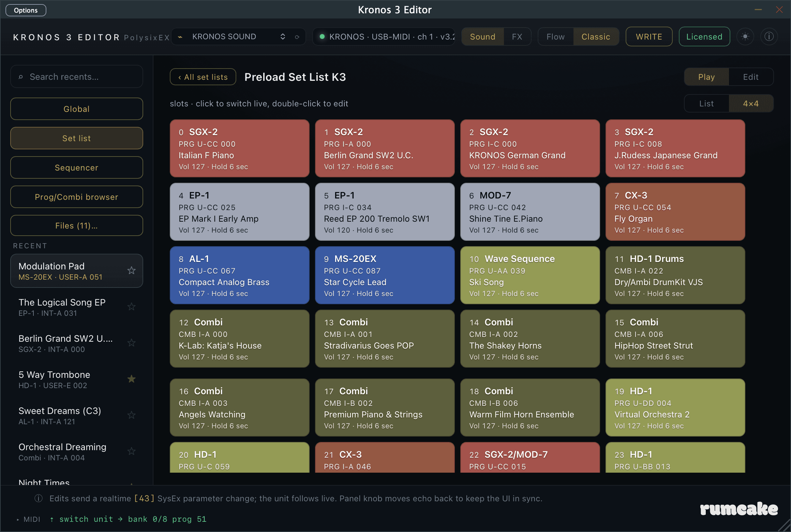Load recent Modulation Pad
The height and width of the screenshot is (532, 791).
[76, 271]
